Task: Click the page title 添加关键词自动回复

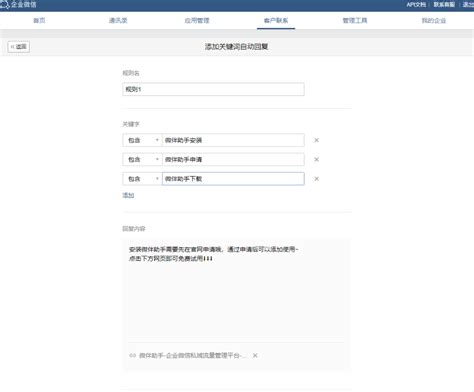Action: 237,47
